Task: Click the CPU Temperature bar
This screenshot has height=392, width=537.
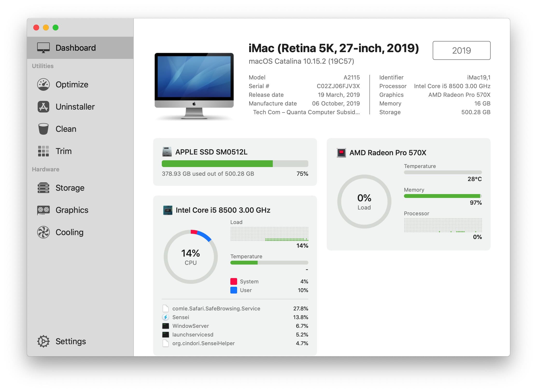Action: (x=269, y=263)
